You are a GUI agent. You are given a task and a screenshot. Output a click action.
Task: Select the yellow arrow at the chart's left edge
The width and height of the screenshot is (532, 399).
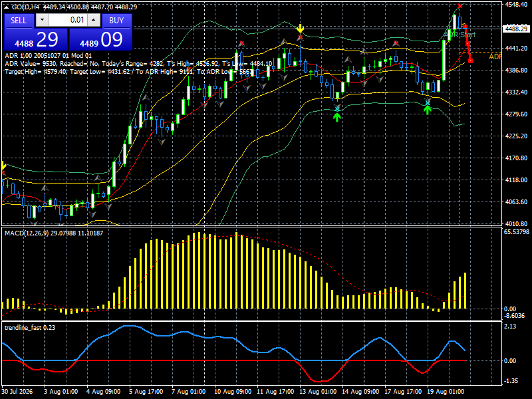pyautogui.click(x=3, y=166)
